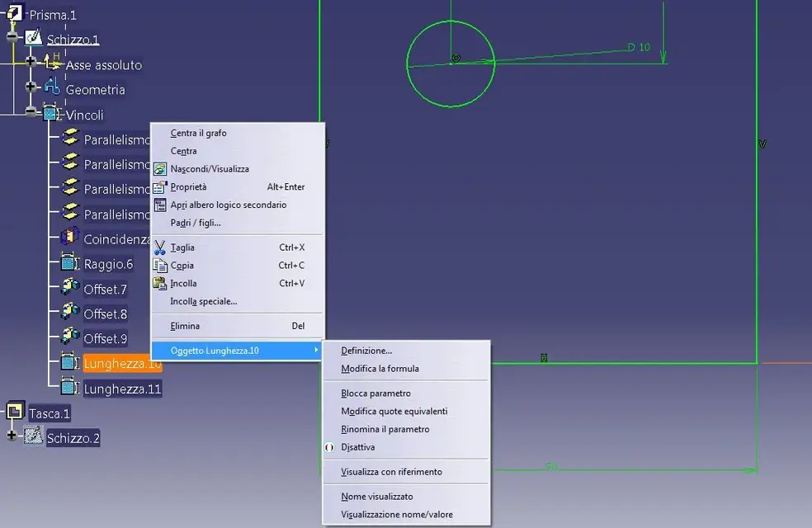Select the Raggio.6 tree label

[x=108, y=265]
